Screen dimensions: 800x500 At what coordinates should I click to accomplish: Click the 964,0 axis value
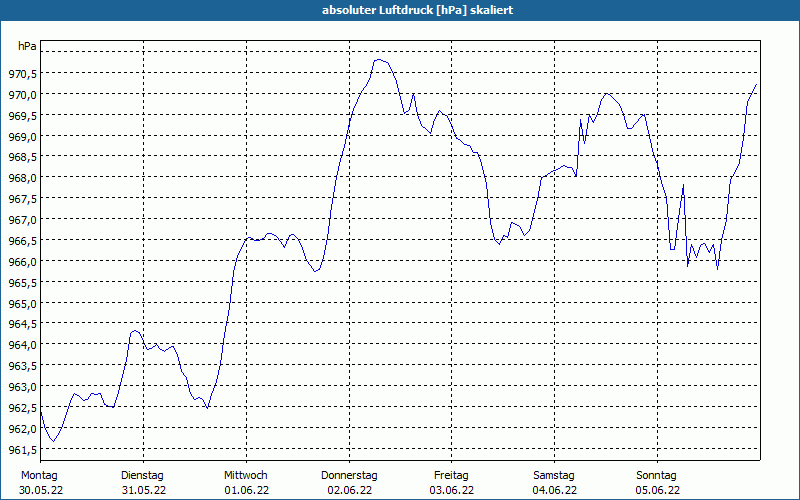(23, 345)
